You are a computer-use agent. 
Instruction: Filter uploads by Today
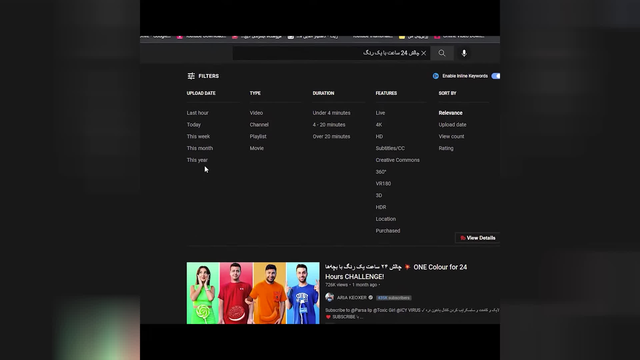point(193,124)
